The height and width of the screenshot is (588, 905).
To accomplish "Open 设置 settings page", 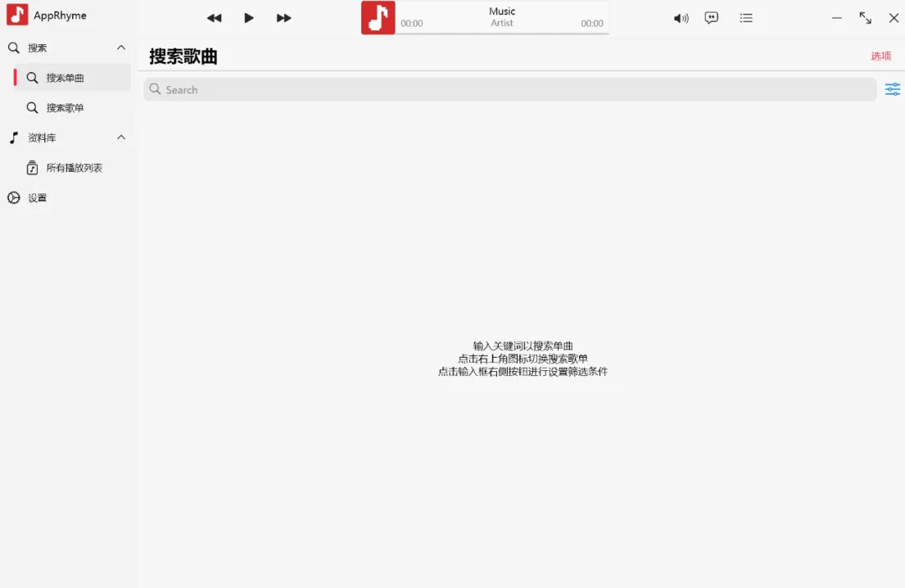I will tap(37, 198).
